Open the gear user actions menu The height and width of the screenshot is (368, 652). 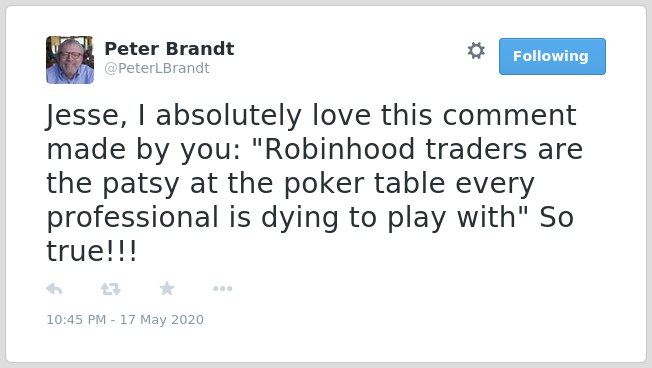(476, 51)
